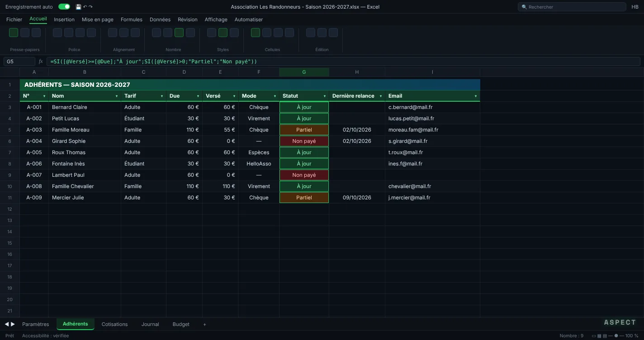Open the Paramètres sheet tab
The image size is (644, 340).
[x=35, y=324]
